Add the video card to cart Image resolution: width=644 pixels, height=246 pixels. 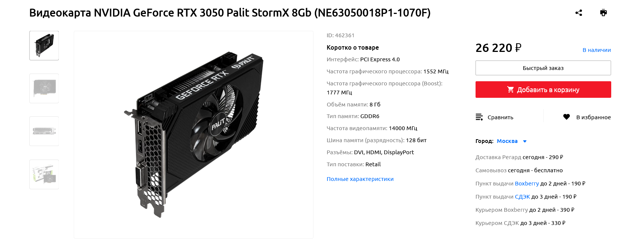tap(543, 90)
